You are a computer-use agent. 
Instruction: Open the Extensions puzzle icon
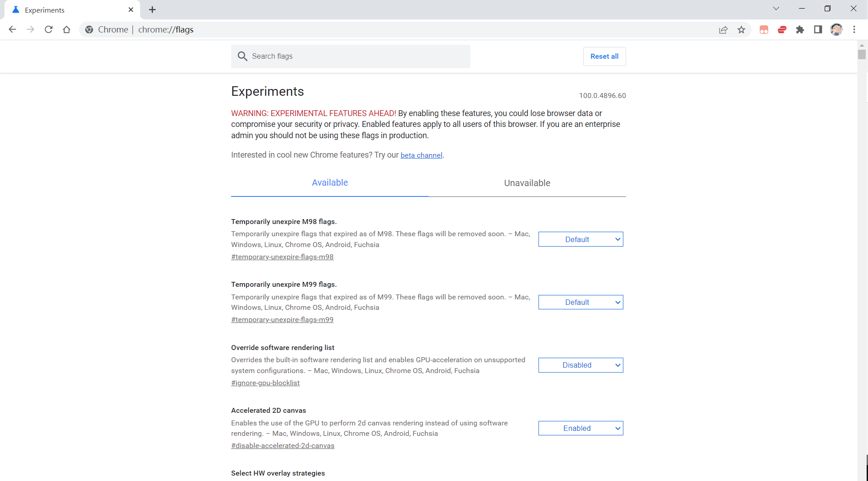[x=800, y=29]
